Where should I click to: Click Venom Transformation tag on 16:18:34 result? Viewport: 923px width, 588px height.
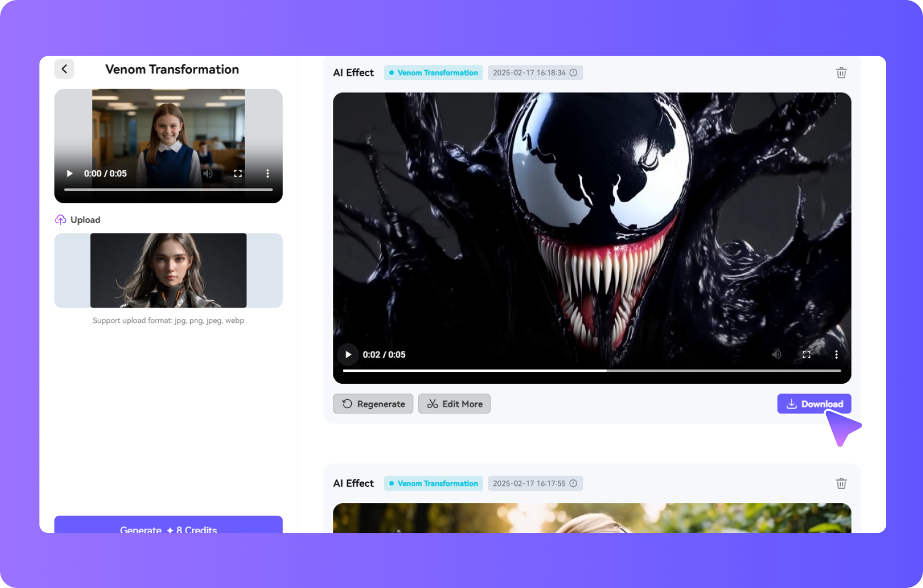[x=434, y=72]
